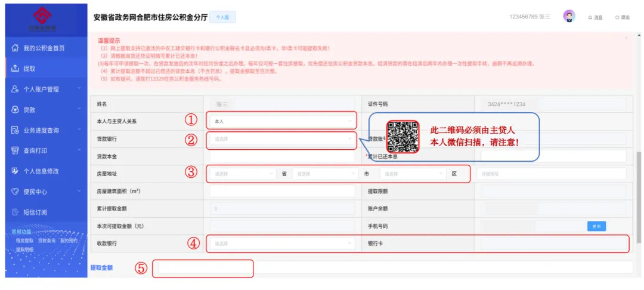Click the 查询打印 printer icon
Screen dimensions: 644x290
16,151
